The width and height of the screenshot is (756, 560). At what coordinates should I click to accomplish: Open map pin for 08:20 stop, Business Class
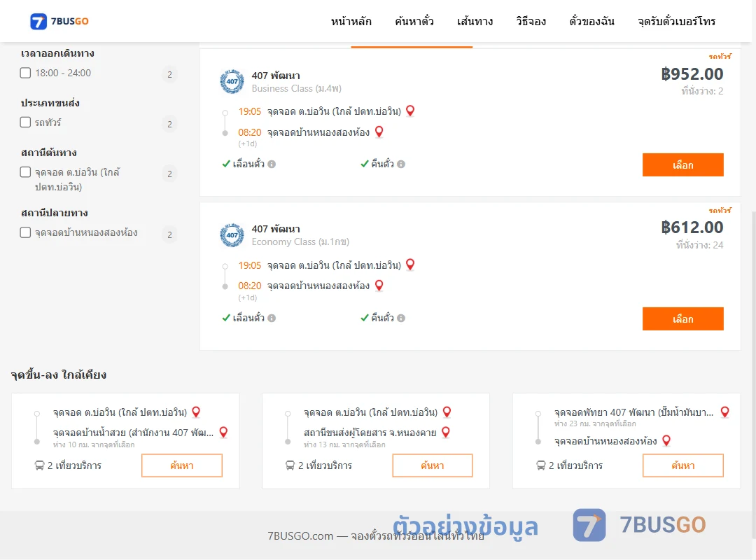click(x=379, y=132)
